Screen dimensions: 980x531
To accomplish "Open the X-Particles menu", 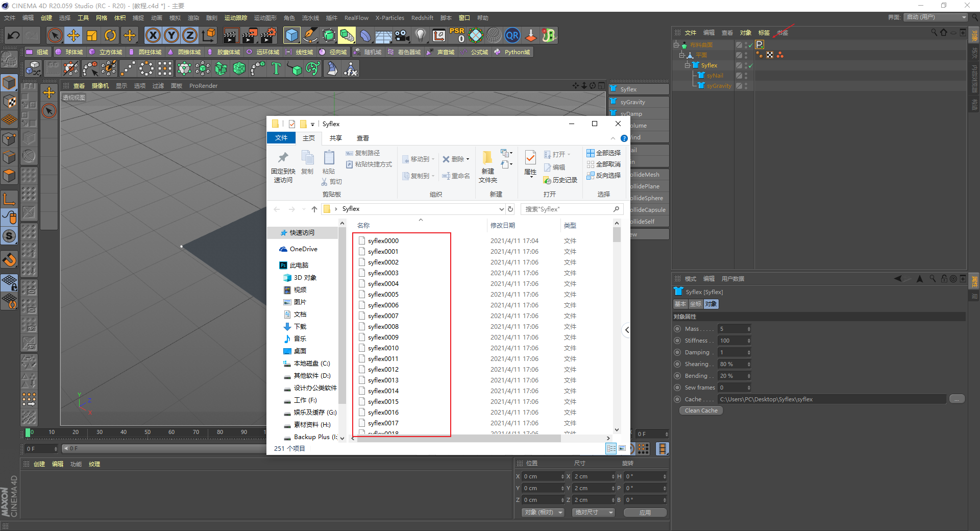I will pyautogui.click(x=390, y=18).
